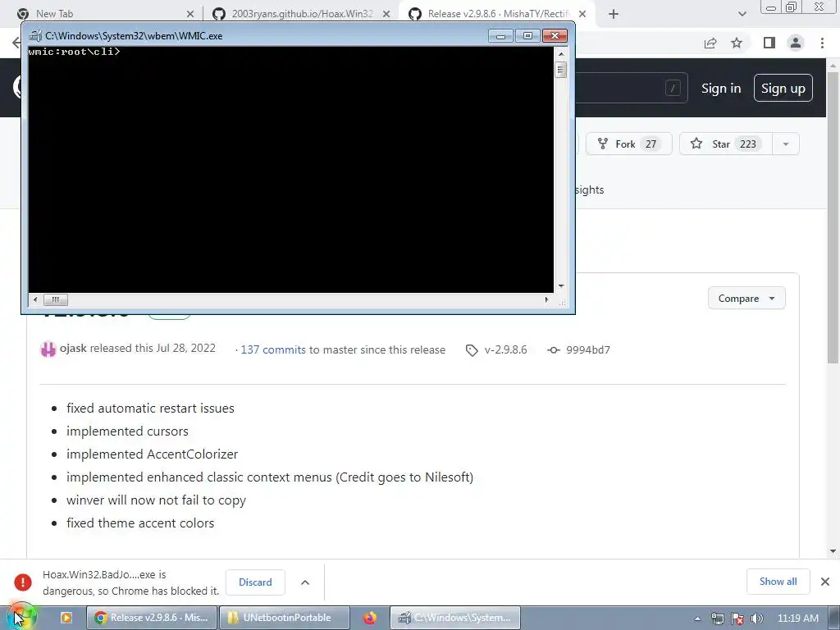The width and height of the screenshot is (840, 630).
Task: Go back with the browser back arrow
Action: click(x=16, y=43)
